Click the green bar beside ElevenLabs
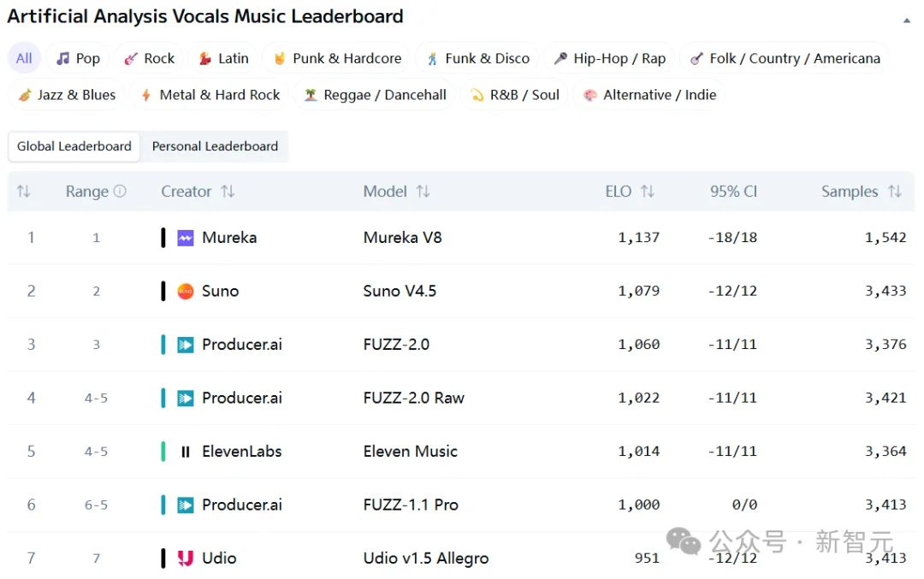Image resolution: width=924 pixels, height=579 pixels. (x=163, y=452)
